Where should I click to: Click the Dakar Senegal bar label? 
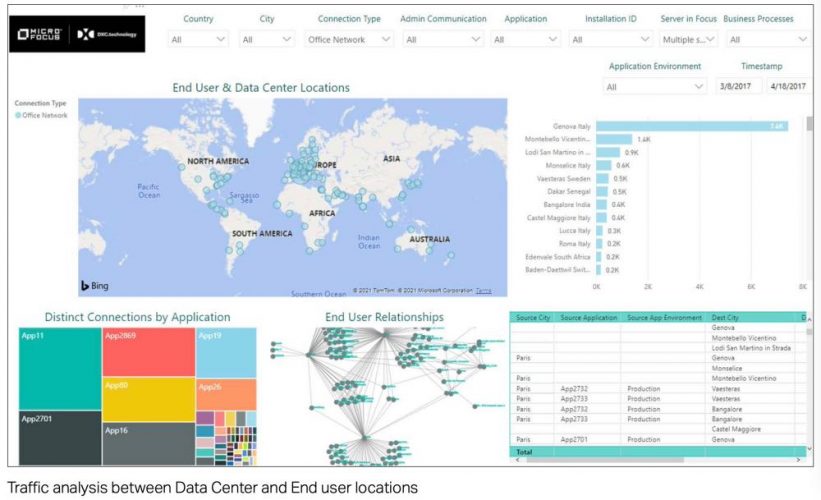pos(569,192)
